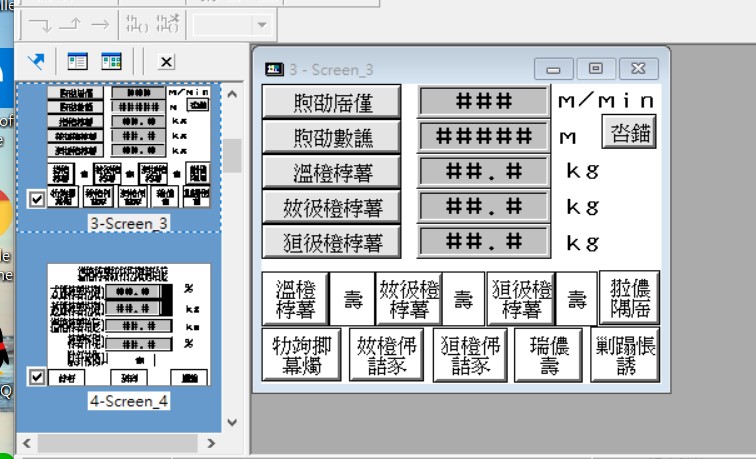
Task: Click the pin icon in screen list panel
Action: point(36,62)
